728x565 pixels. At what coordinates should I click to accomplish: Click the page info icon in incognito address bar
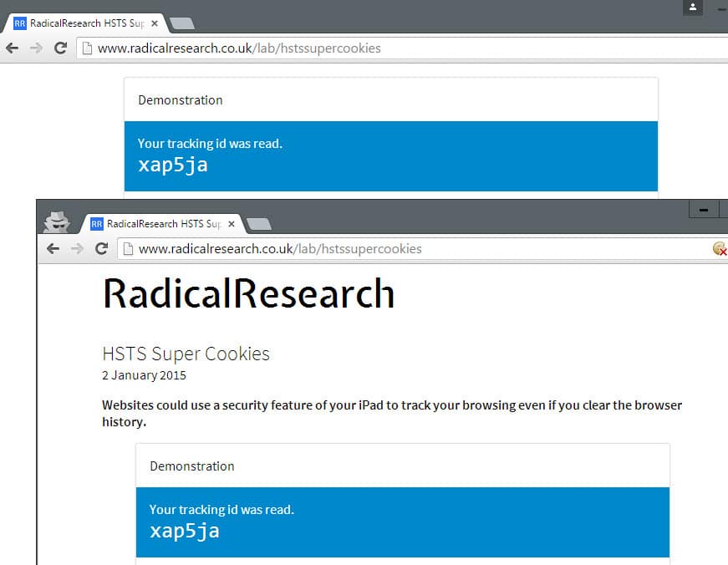click(127, 248)
